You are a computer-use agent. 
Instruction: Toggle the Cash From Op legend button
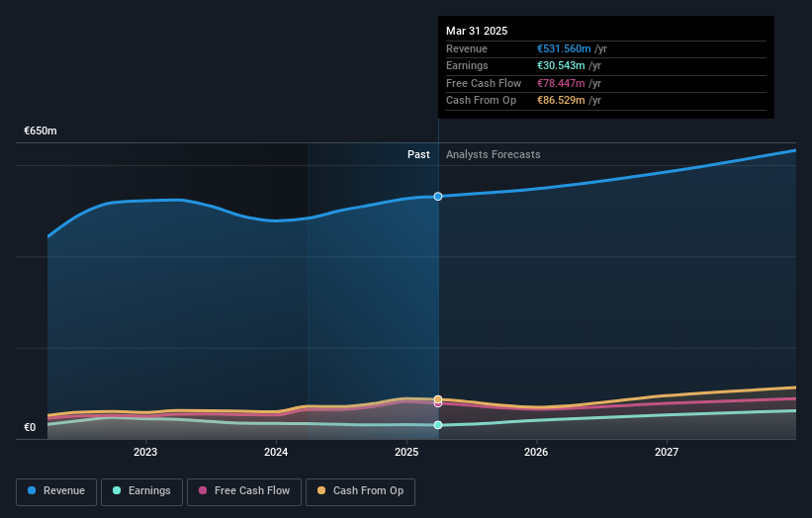click(x=360, y=491)
